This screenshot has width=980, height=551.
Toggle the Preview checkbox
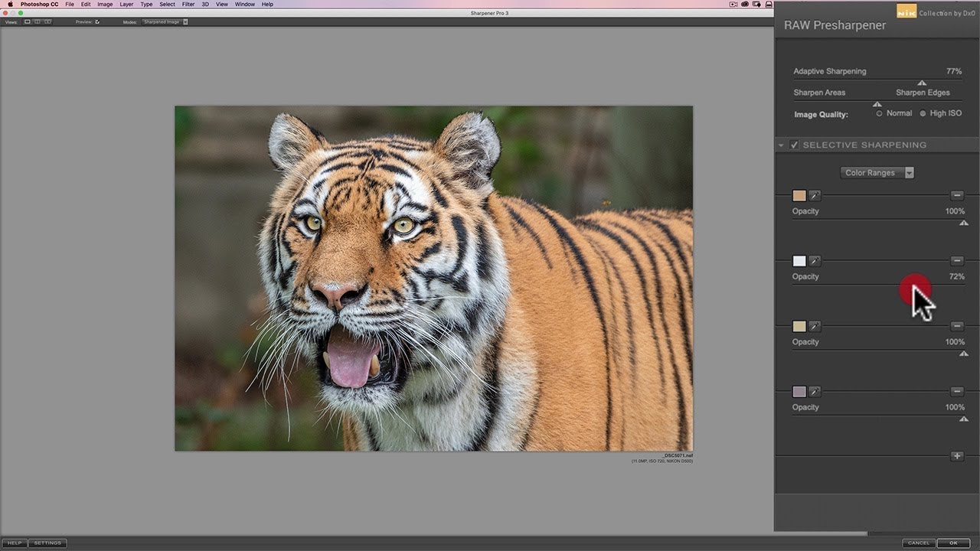click(x=97, y=22)
